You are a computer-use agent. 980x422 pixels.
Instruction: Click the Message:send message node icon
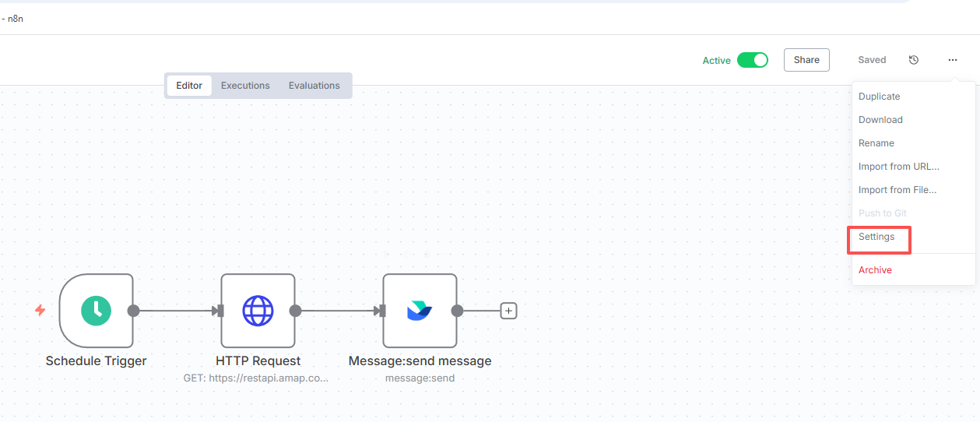click(x=420, y=311)
